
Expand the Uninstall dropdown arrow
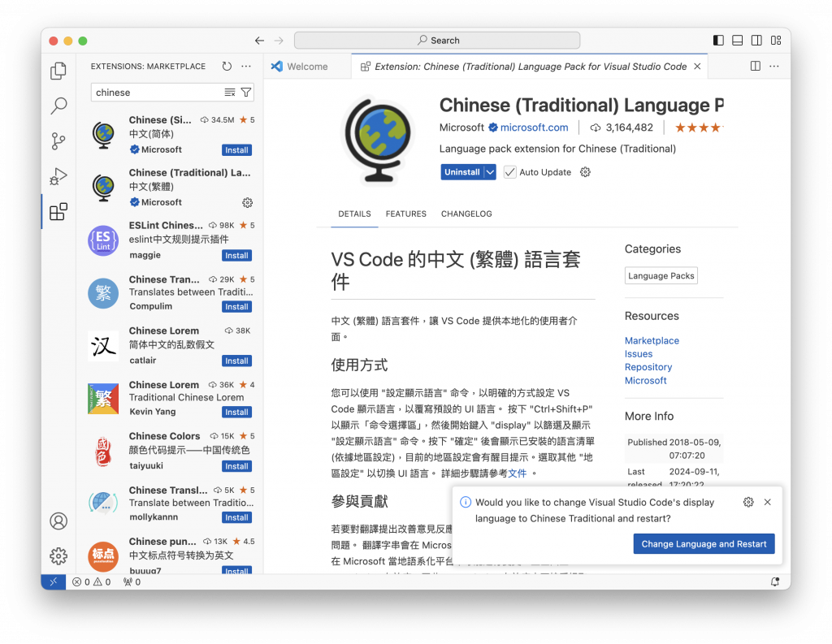490,172
